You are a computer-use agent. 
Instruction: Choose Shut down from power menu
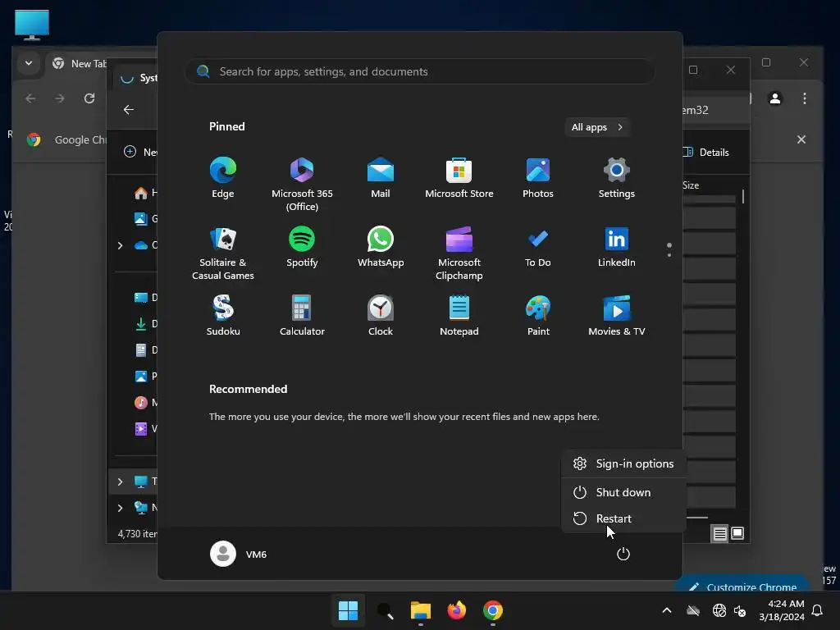[x=623, y=492]
